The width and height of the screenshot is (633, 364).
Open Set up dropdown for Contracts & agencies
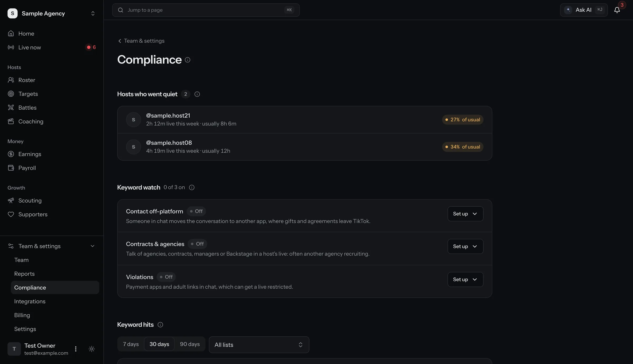pos(465,246)
